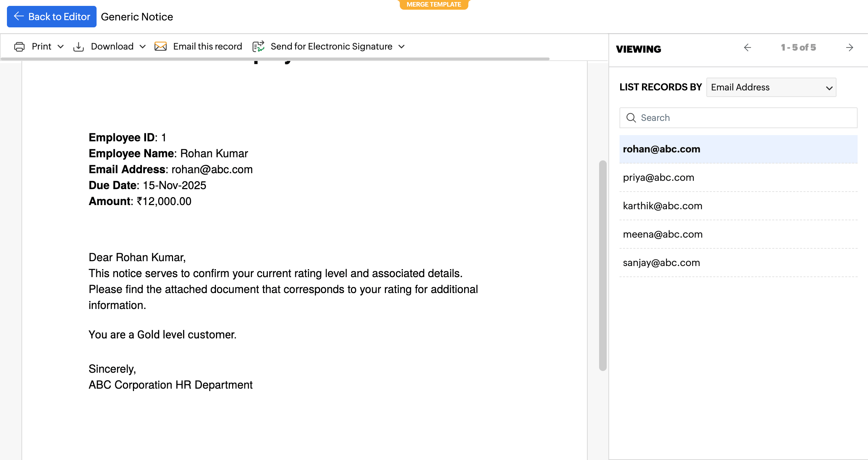This screenshot has width=868, height=460.
Task: Open the Send for Electronic Signature dropdown
Action: (401, 46)
